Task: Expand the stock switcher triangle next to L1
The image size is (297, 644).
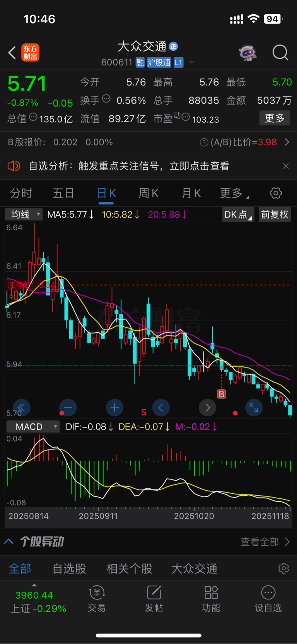Action: (191, 62)
